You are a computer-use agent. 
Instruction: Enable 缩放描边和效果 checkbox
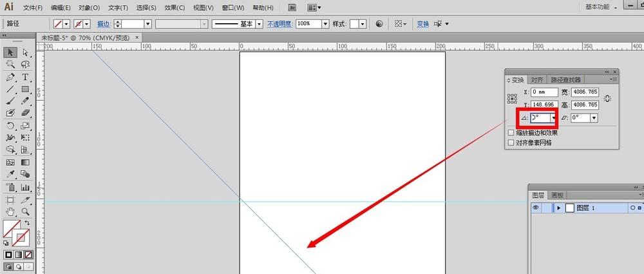[511, 133]
